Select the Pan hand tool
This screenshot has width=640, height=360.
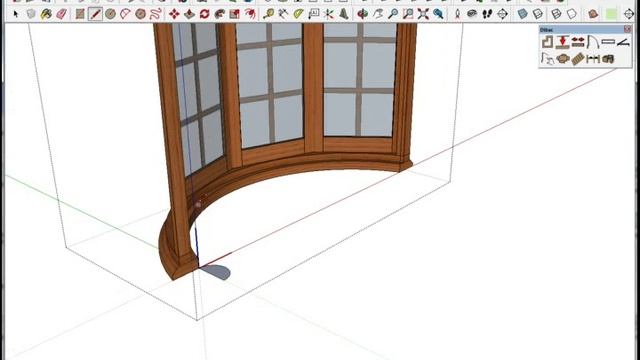[x=378, y=14]
